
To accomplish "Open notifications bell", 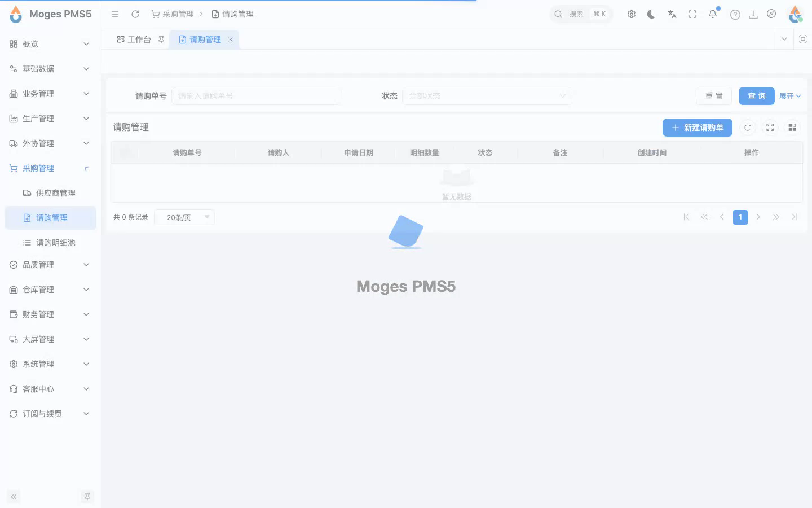I will coord(713,14).
